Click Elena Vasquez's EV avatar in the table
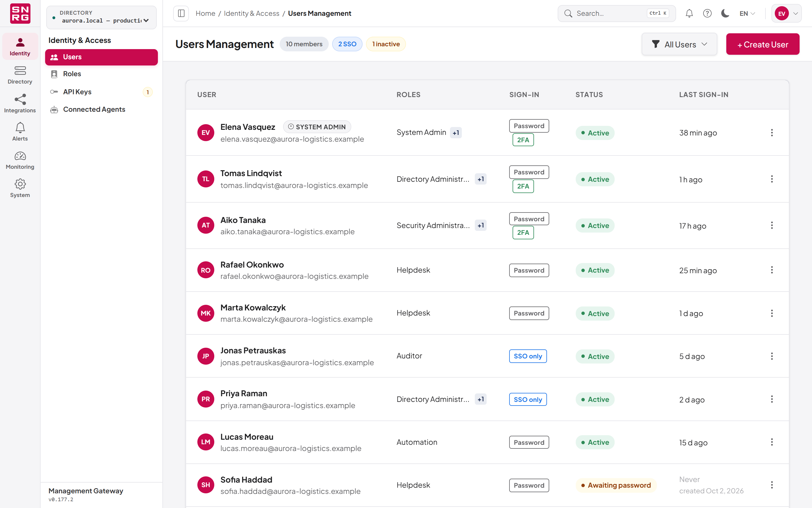812x508 pixels. (206, 133)
